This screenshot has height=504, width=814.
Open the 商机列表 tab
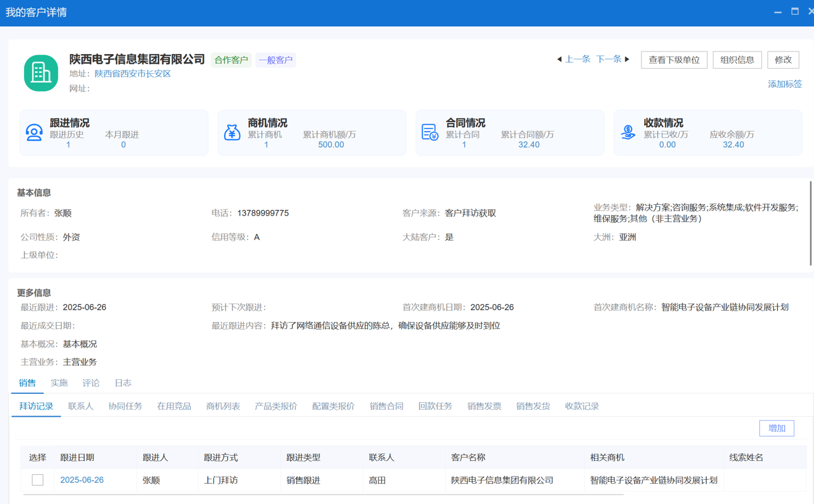(223, 405)
